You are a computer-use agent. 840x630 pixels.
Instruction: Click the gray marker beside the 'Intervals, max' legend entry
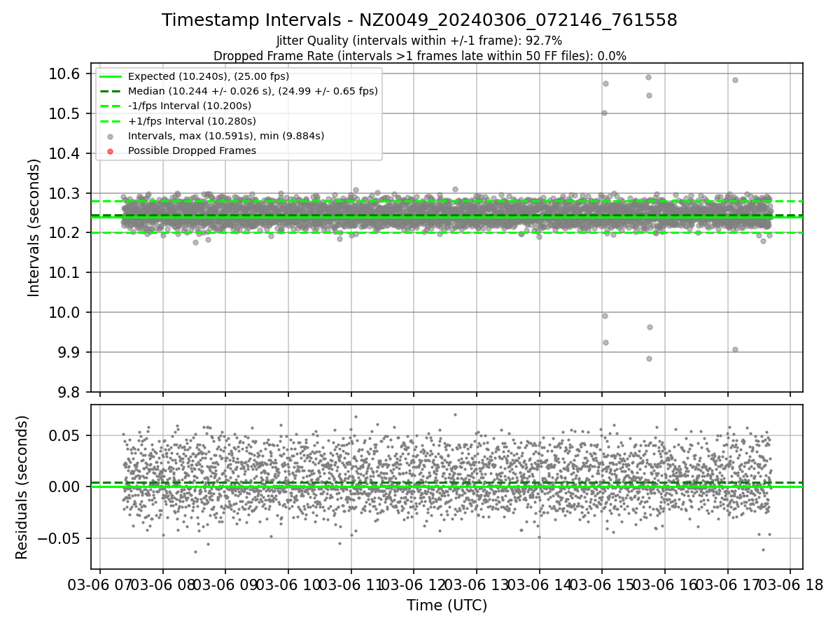pos(111,136)
